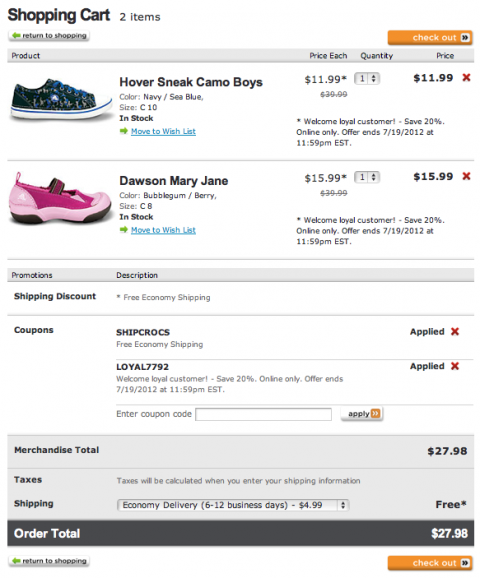Move Dawson Mary Jane to Wish List
Image resolution: width=480 pixels, height=578 pixels.
(163, 230)
